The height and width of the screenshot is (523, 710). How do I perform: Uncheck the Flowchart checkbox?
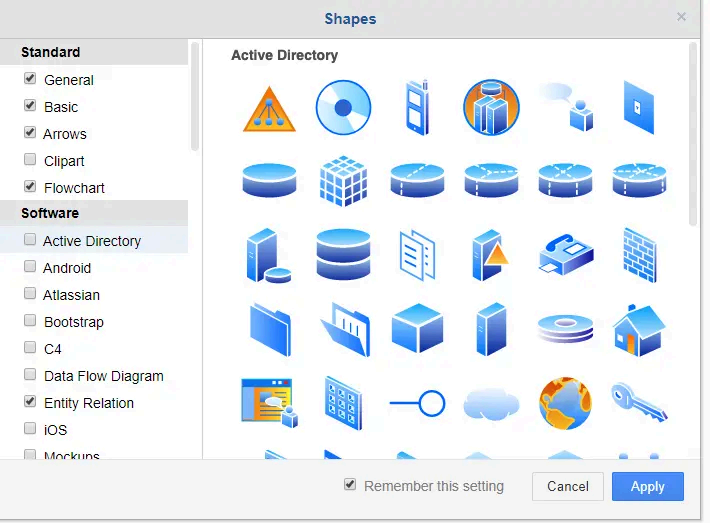pos(30,187)
